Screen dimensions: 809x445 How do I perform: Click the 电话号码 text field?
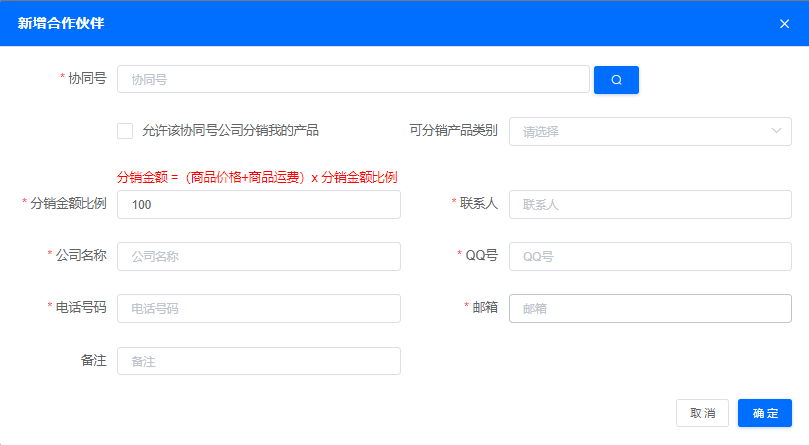click(x=259, y=309)
